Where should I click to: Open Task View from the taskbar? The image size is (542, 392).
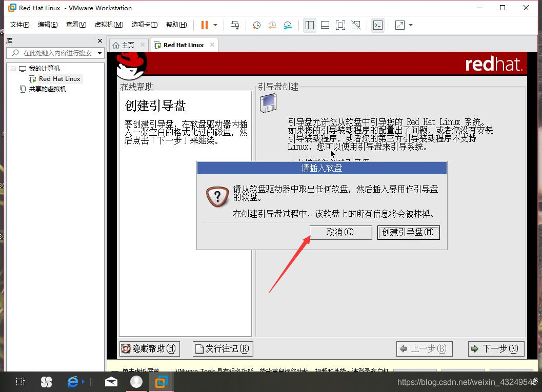21,382
